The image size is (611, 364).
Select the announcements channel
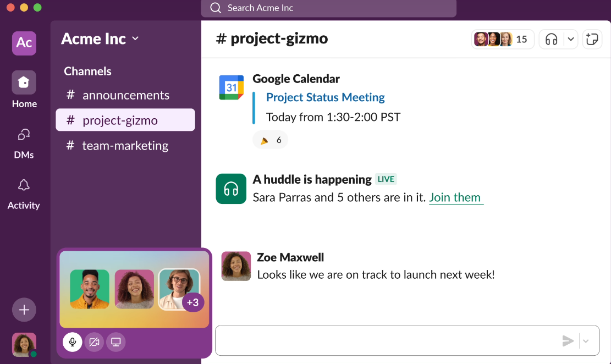(125, 95)
